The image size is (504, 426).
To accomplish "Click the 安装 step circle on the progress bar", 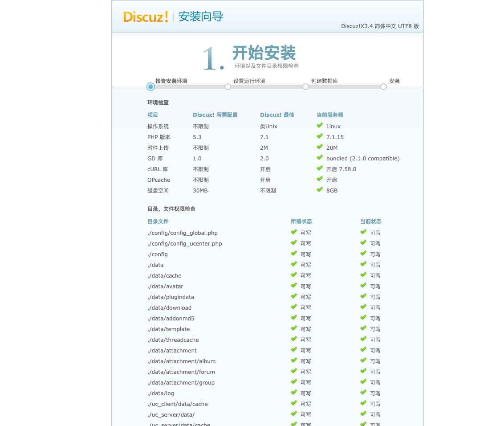I will tap(383, 86).
